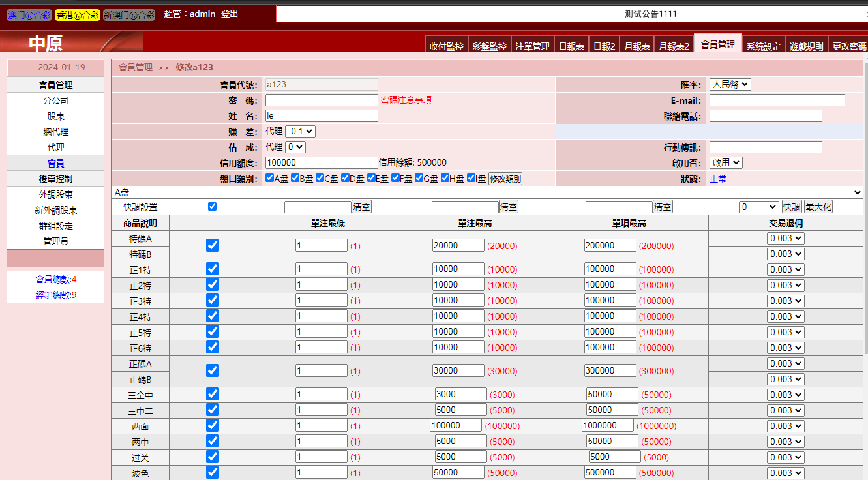Select the 香港⑥合彩 lottery badge

[78, 15]
